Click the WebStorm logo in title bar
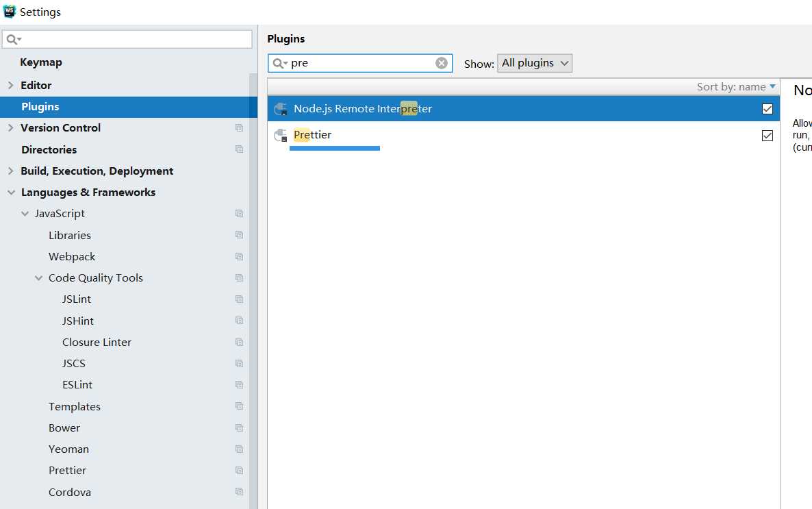Screen dimensions: 812x509 click(10, 12)
